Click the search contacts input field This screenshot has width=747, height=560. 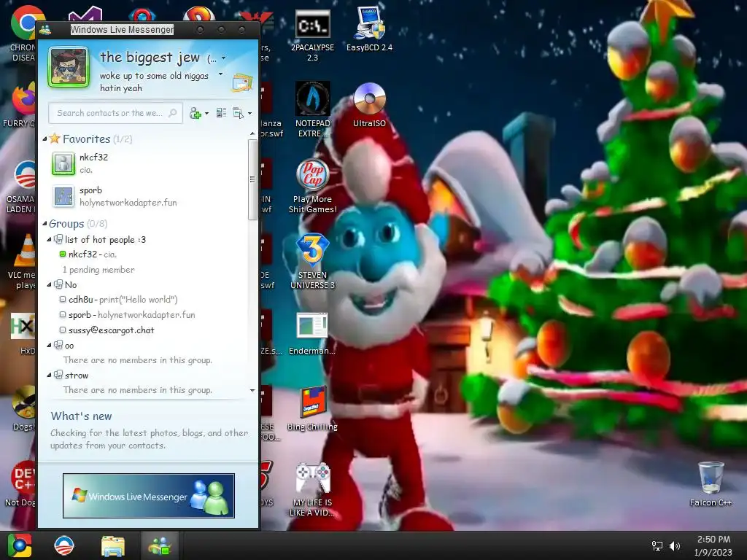coord(116,113)
